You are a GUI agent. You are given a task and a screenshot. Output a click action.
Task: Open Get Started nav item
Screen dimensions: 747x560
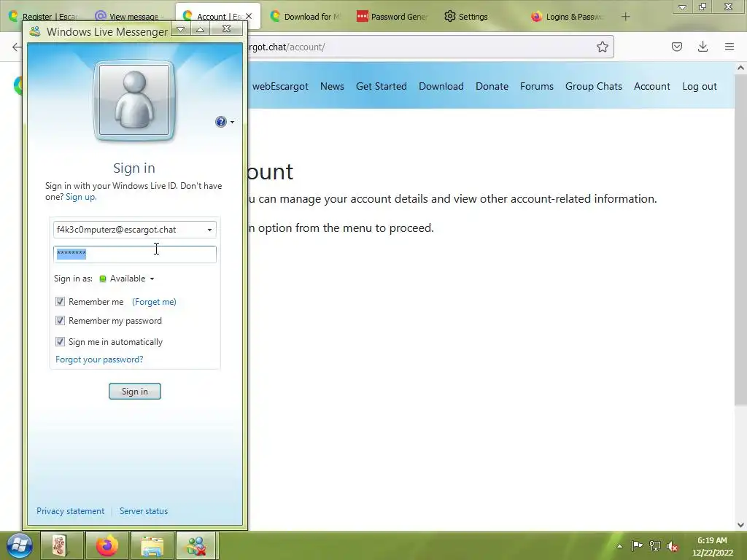point(381,86)
